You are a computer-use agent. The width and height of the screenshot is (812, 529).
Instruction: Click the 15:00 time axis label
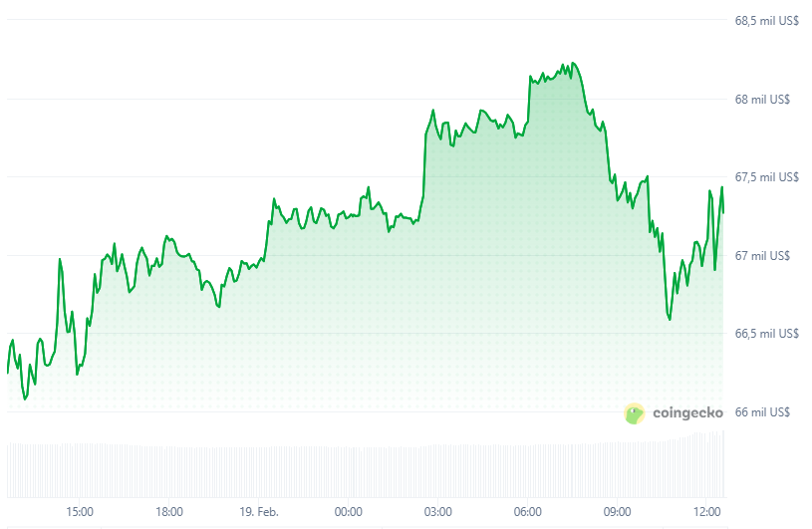[80, 512]
